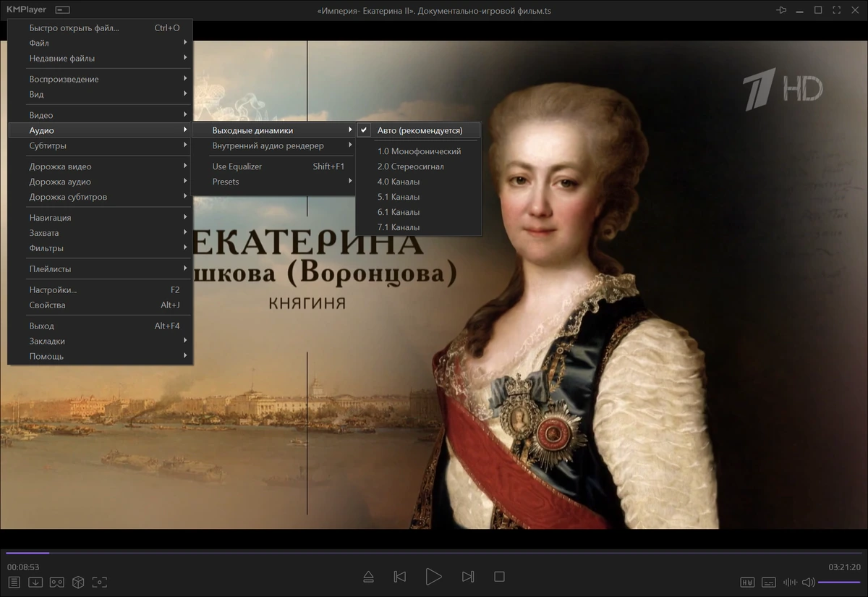Click Выход to exit player

point(100,326)
